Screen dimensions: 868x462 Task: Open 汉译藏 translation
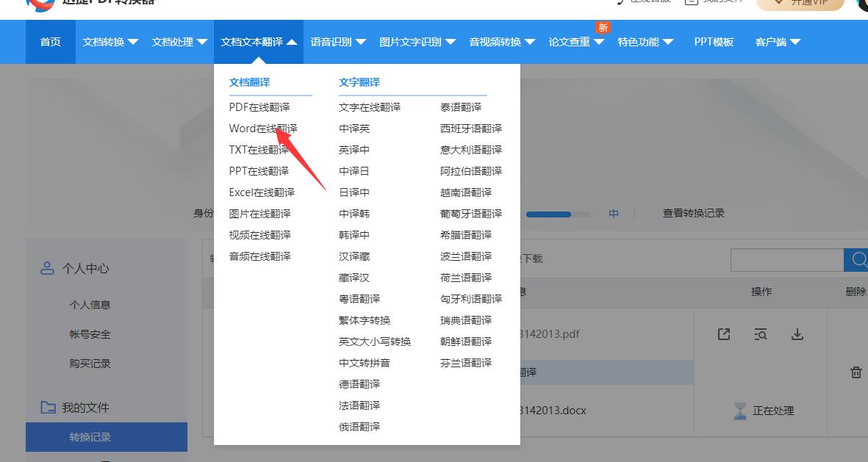tap(354, 256)
